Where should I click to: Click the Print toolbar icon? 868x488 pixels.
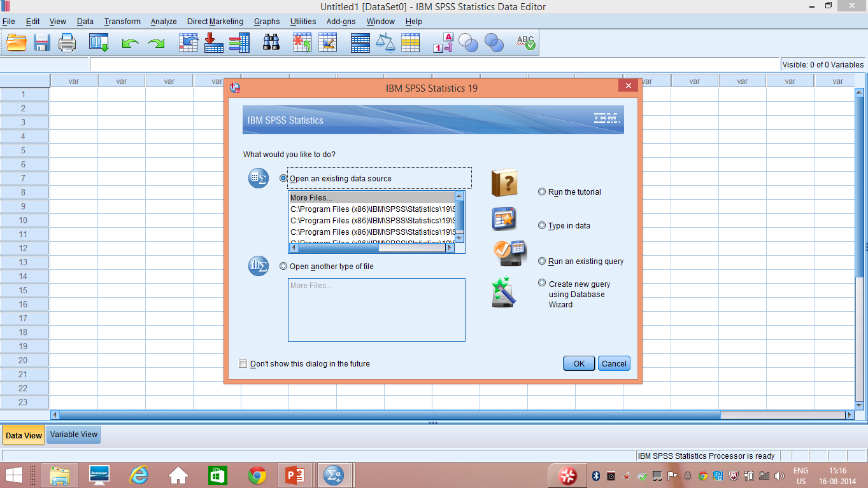67,43
